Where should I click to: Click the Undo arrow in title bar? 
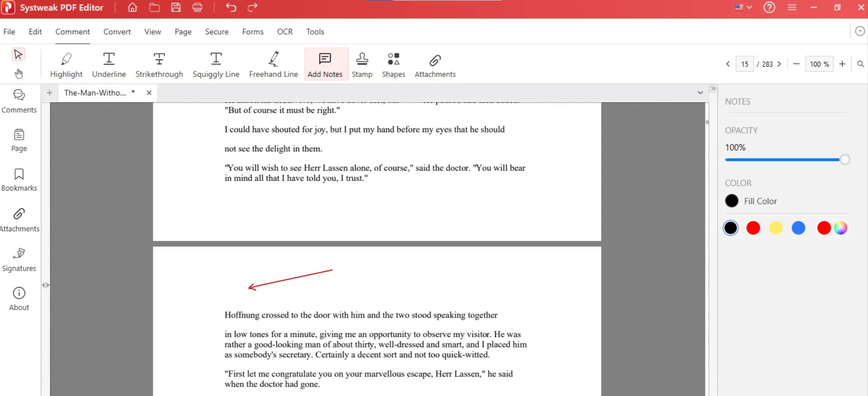pos(231,7)
